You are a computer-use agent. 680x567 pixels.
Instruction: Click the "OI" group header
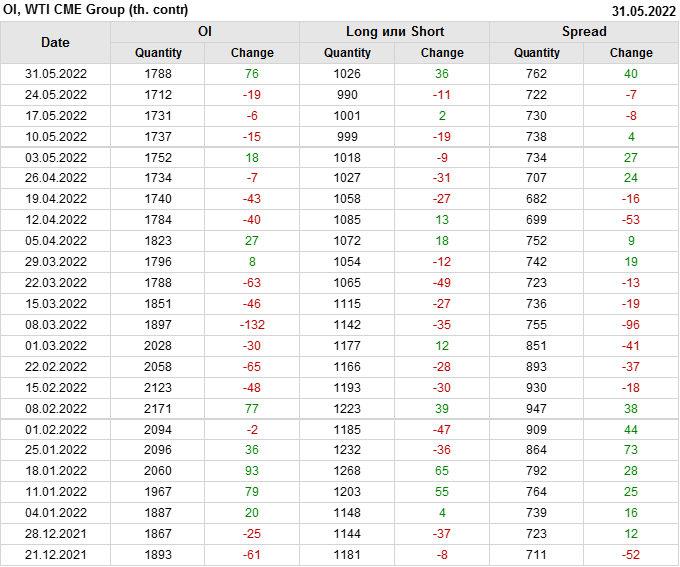204,31
